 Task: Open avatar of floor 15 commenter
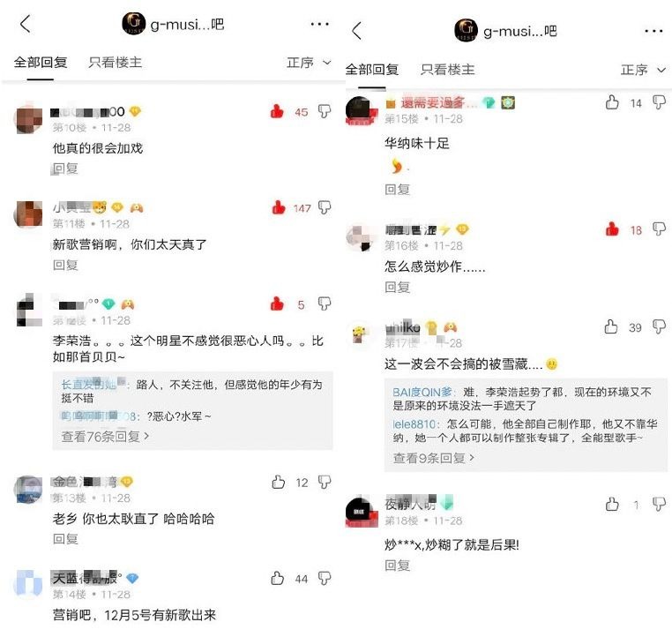[362, 110]
